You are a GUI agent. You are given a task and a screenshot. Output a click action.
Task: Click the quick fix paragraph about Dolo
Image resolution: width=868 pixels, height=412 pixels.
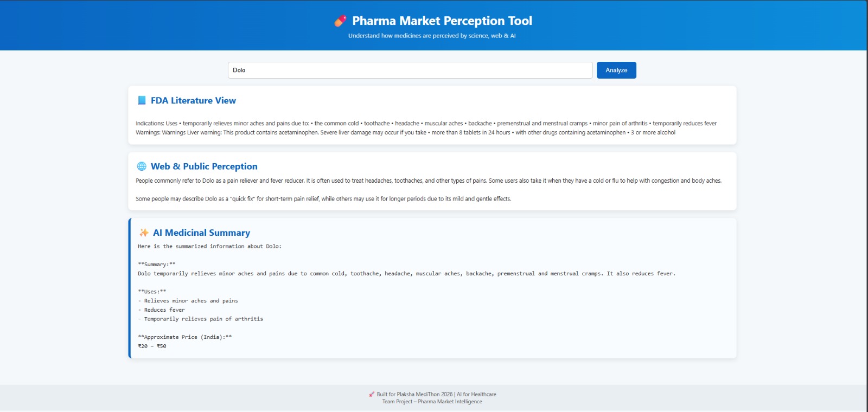[323, 199]
